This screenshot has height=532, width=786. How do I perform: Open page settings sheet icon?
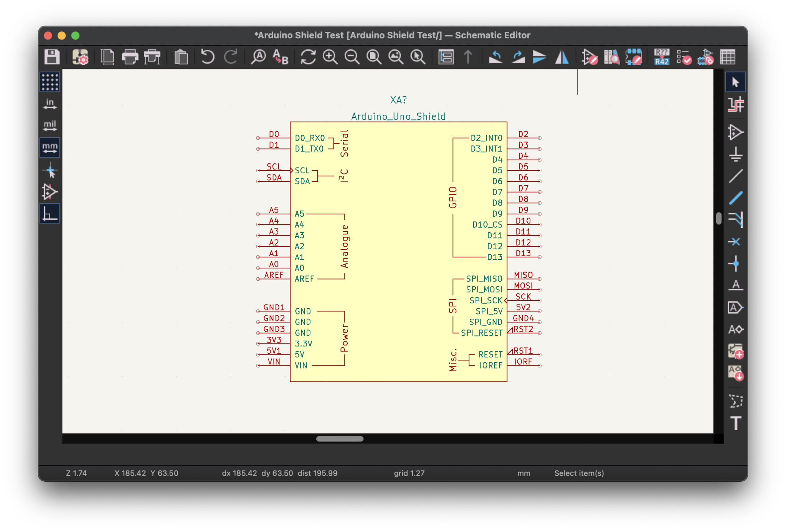click(x=107, y=57)
